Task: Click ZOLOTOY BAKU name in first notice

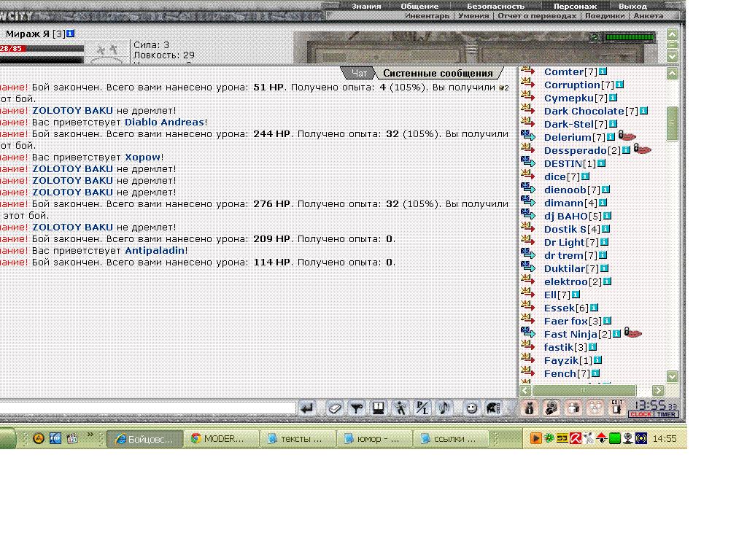Action: coord(72,111)
